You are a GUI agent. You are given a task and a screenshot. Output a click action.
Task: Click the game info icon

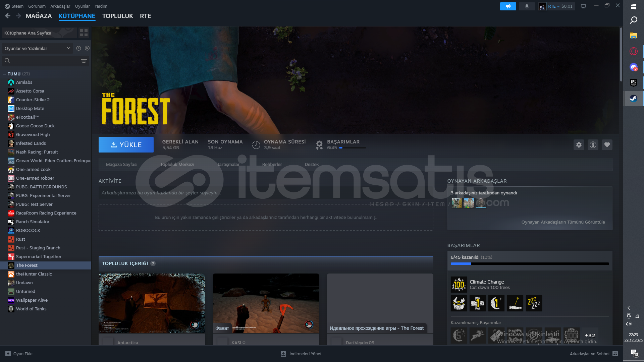point(593,145)
